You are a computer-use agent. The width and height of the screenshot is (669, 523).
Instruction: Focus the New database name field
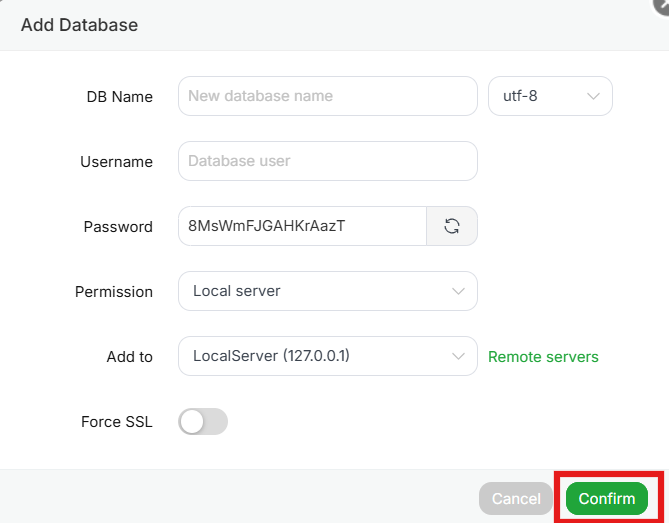(328, 96)
